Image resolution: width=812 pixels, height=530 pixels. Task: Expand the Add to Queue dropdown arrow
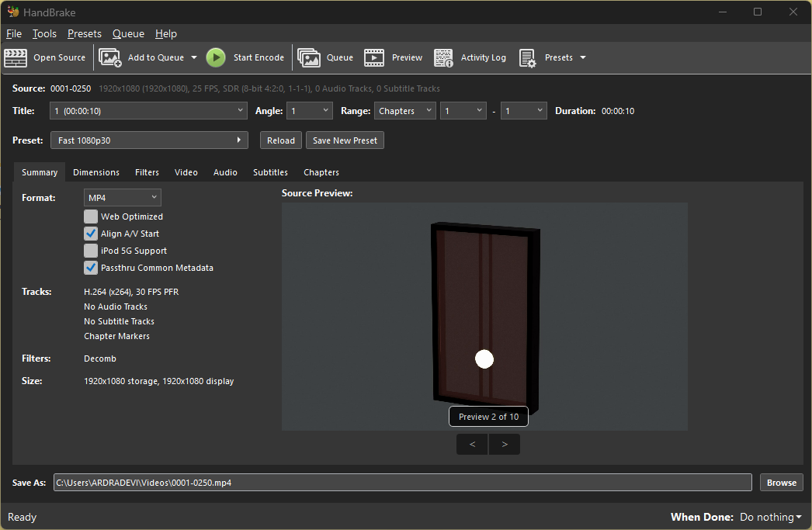point(194,57)
